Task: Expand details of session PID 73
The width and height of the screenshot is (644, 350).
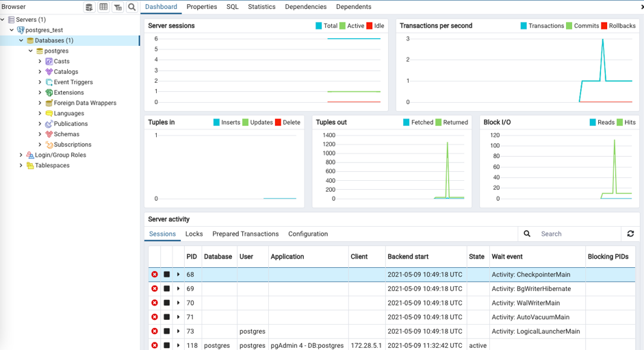Action: pyautogui.click(x=178, y=331)
